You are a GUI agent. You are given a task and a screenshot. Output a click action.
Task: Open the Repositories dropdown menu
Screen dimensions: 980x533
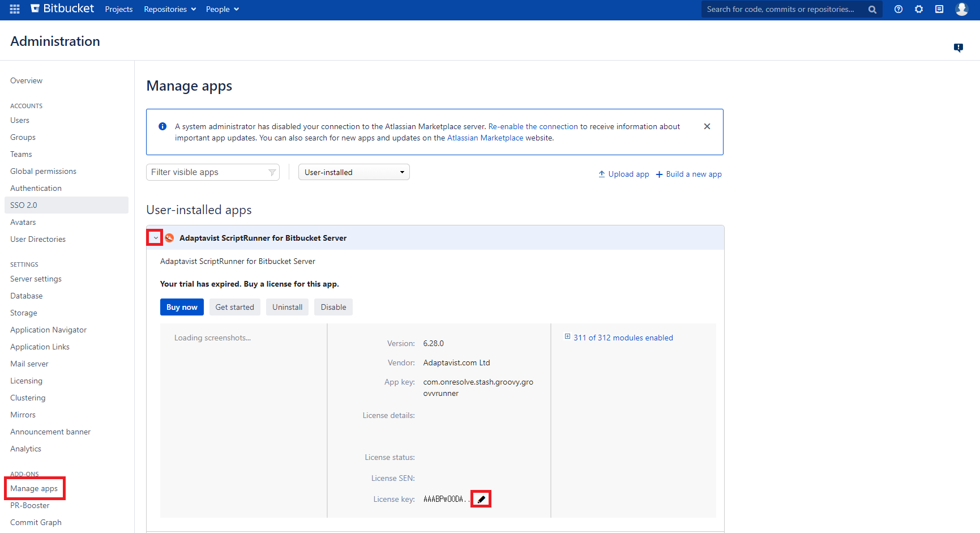(170, 9)
